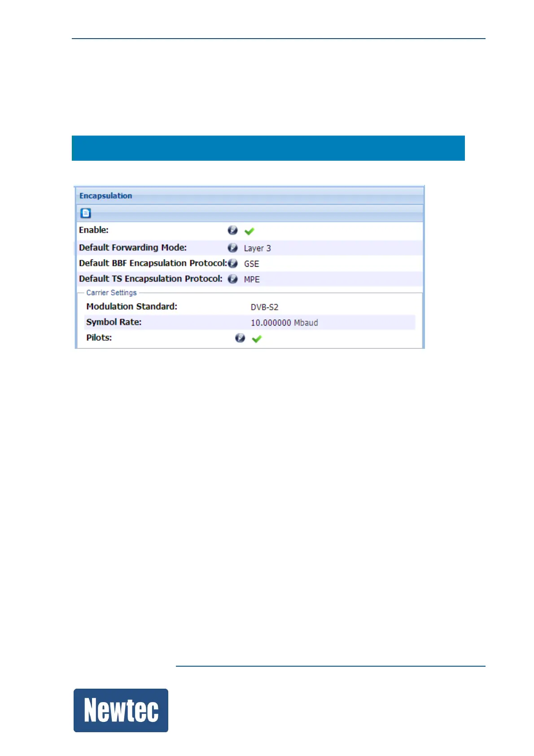Image resolution: width=534 pixels, height=756 pixels.
Task: Click the Pilots label
Action: coord(99,338)
